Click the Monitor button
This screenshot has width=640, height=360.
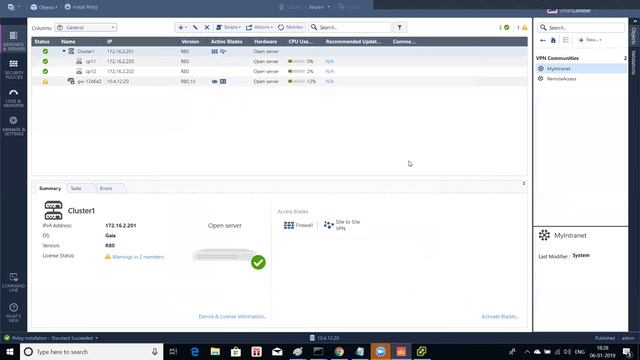(291, 27)
